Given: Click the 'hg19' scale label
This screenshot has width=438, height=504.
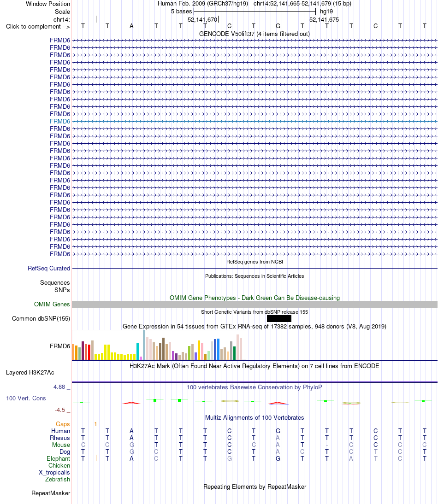Looking at the screenshot, I should (326, 11).
